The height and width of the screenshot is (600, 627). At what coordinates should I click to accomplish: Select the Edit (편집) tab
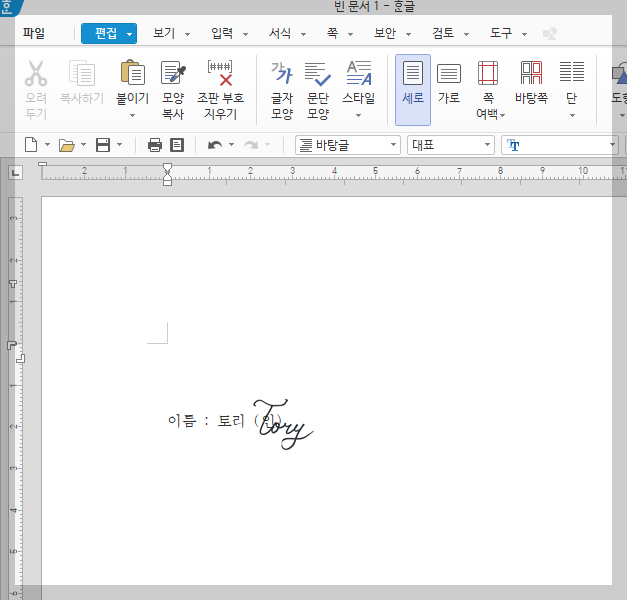click(109, 34)
